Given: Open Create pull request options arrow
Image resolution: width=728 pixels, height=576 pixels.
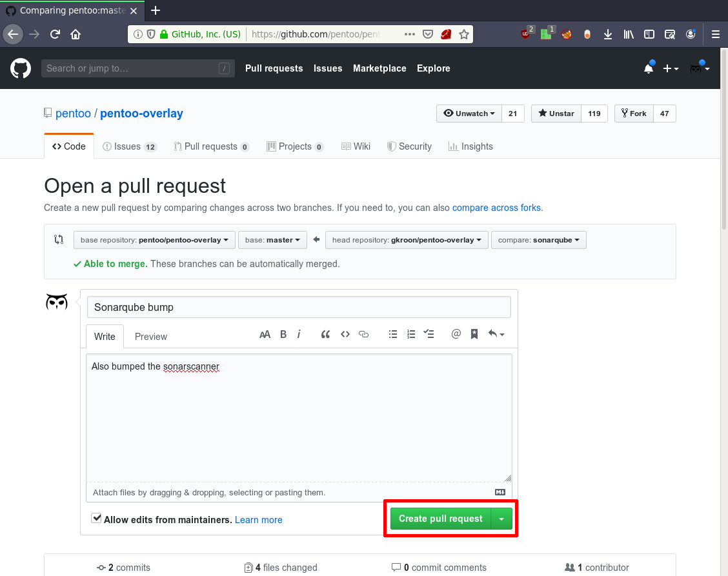Looking at the screenshot, I should (x=501, y=519).
